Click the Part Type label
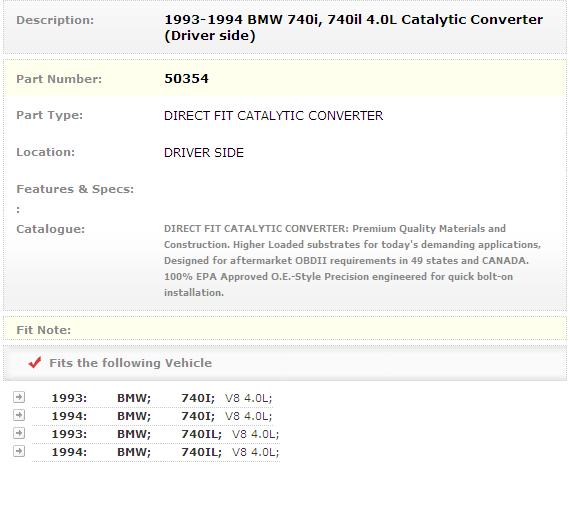This screenshot has width=570, height=520. click(50, 115)
